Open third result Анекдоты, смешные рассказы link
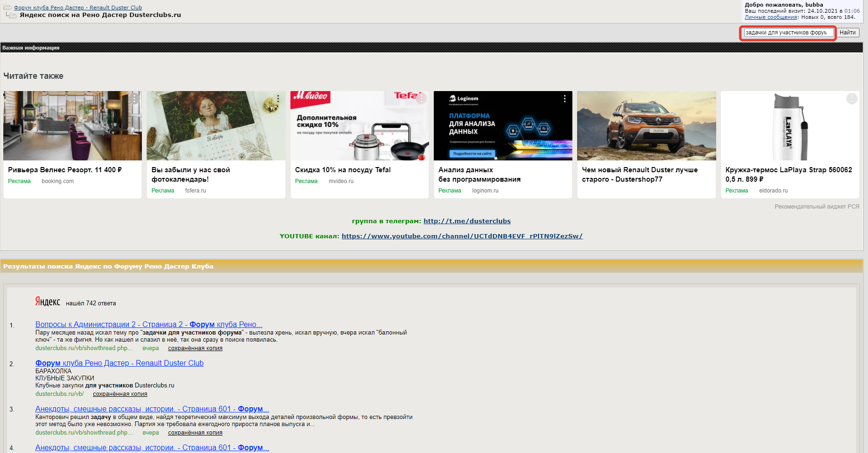The height and width of the screenshot is (453, 868). (152, 409)
